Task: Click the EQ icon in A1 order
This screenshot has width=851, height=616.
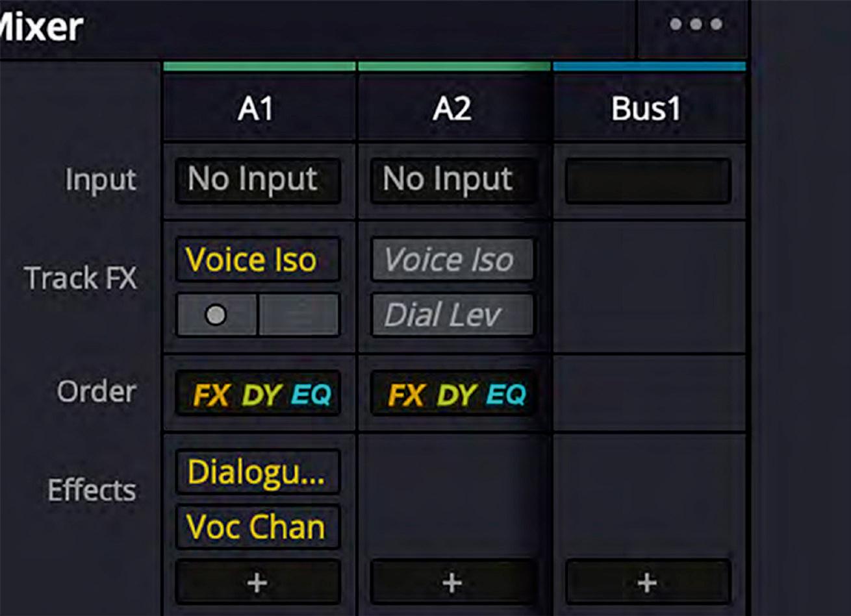Action: pyautogui.click(x=311, y=394)
